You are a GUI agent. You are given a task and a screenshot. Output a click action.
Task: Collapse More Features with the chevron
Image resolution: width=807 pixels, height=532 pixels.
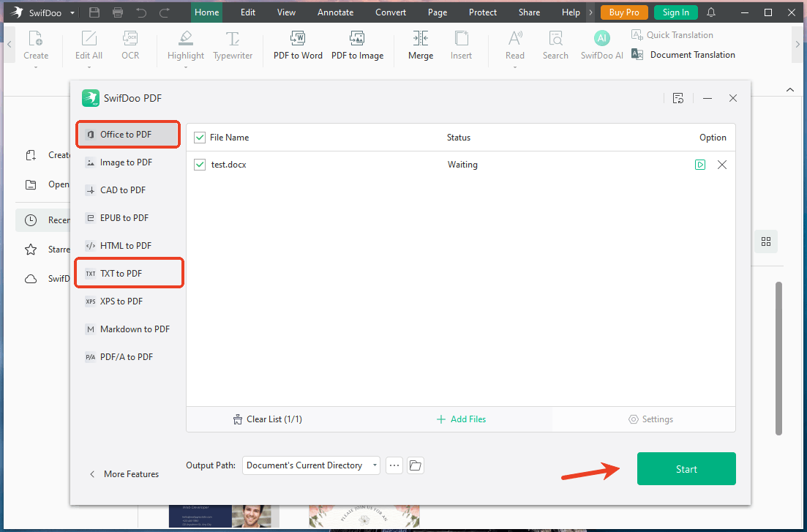[91, 474]
